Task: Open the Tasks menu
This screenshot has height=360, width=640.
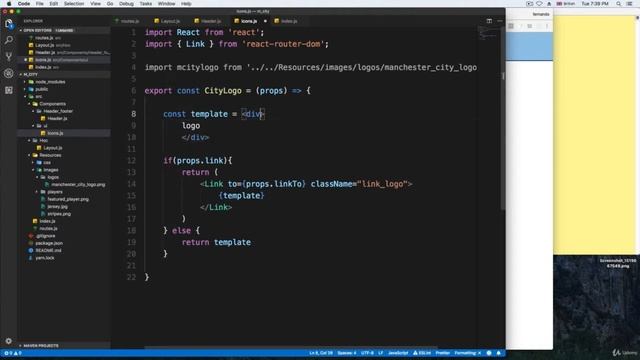Action: tap(146, 4)
